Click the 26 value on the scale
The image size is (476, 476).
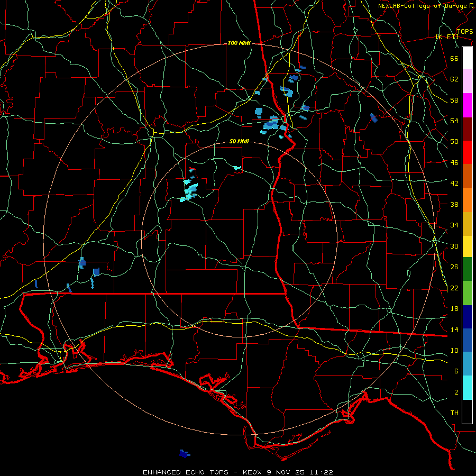(x=454, y=267)
